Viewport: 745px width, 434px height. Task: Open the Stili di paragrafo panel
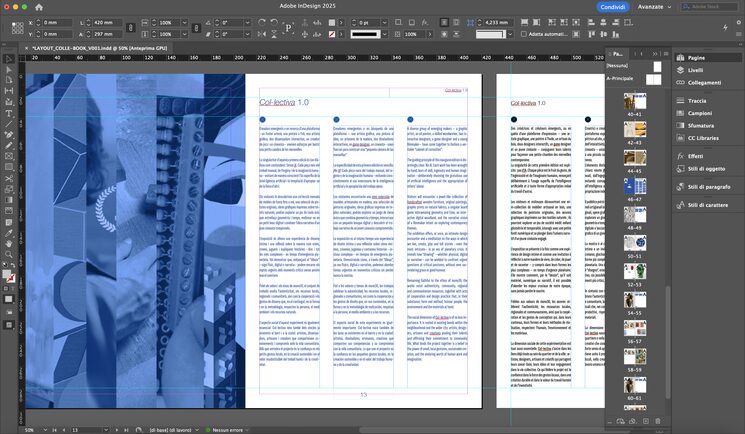[x=708, y=187]
